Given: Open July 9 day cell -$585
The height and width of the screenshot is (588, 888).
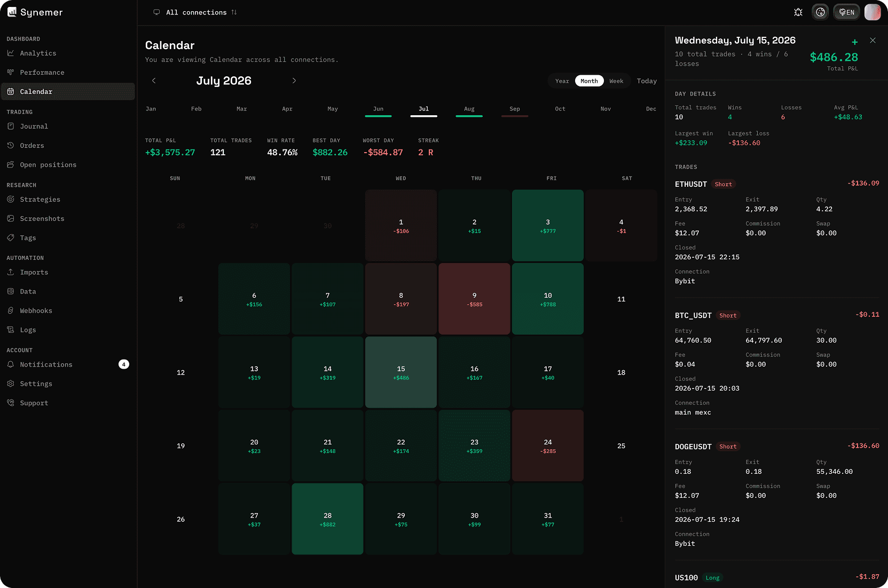Looking at the screenshot, I should tap(474, 299).
